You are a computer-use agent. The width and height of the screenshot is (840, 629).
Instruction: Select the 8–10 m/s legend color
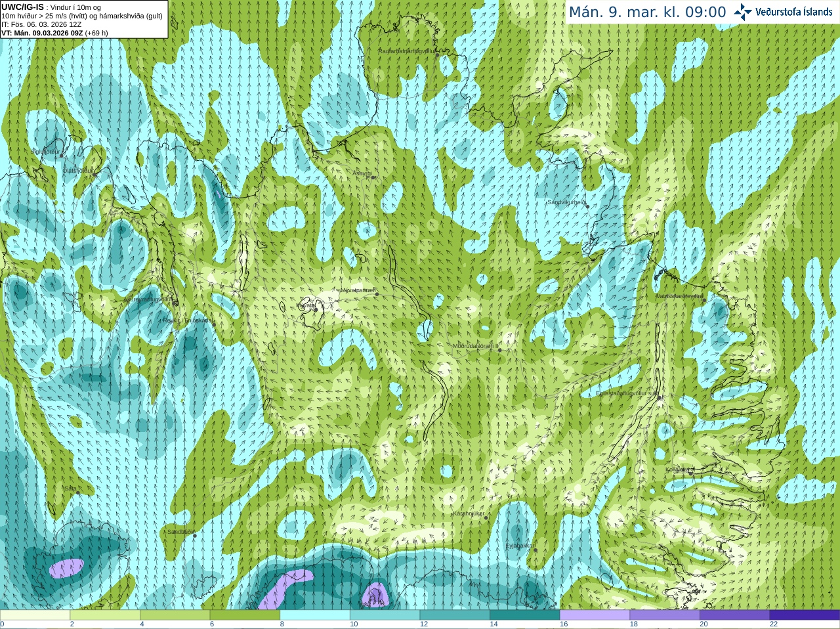click(315, 615)
